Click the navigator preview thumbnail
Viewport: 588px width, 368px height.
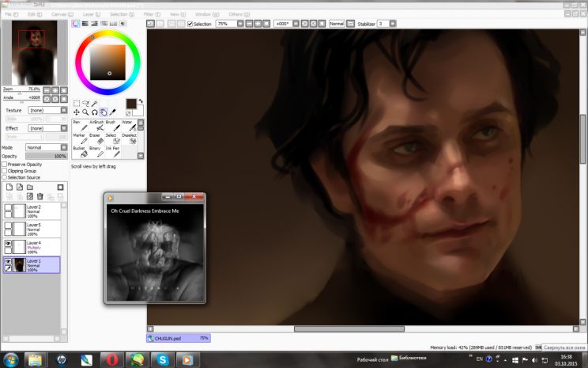pos(35,52)
